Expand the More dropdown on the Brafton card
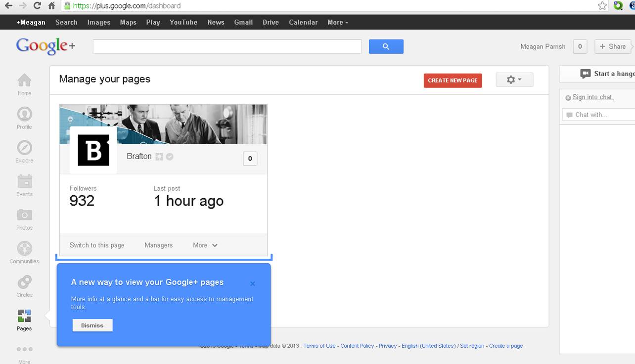The image size is (635, 364). tap(205, 245)
